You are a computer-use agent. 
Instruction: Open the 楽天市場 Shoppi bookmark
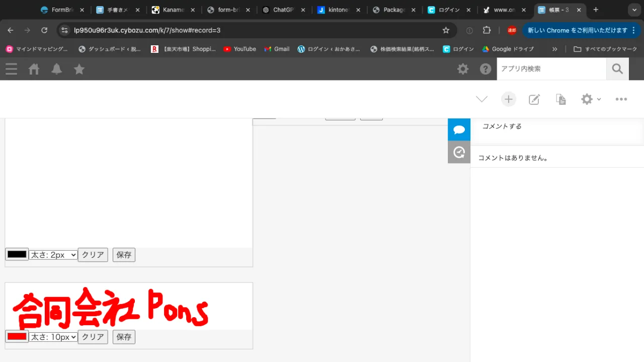(x=183, y=49)
